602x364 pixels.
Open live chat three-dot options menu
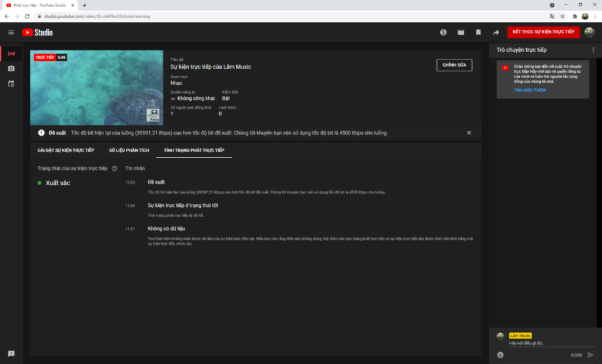593,50
